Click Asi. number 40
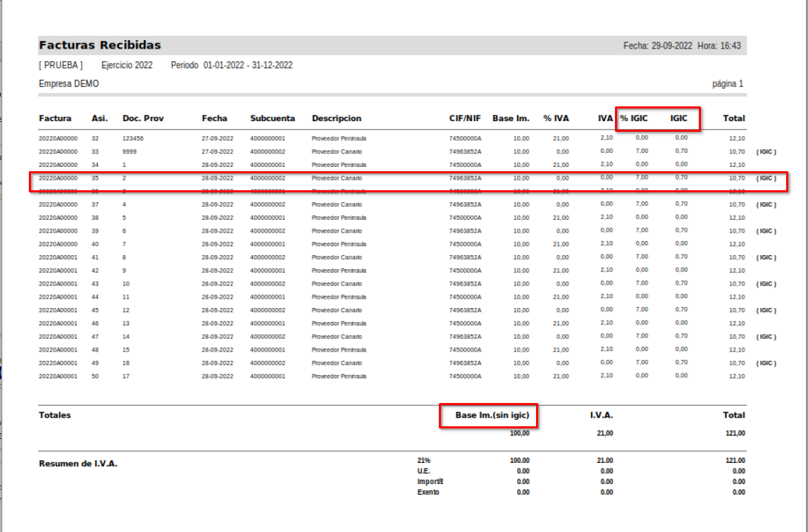808x532 pixels. click(95, 245)
